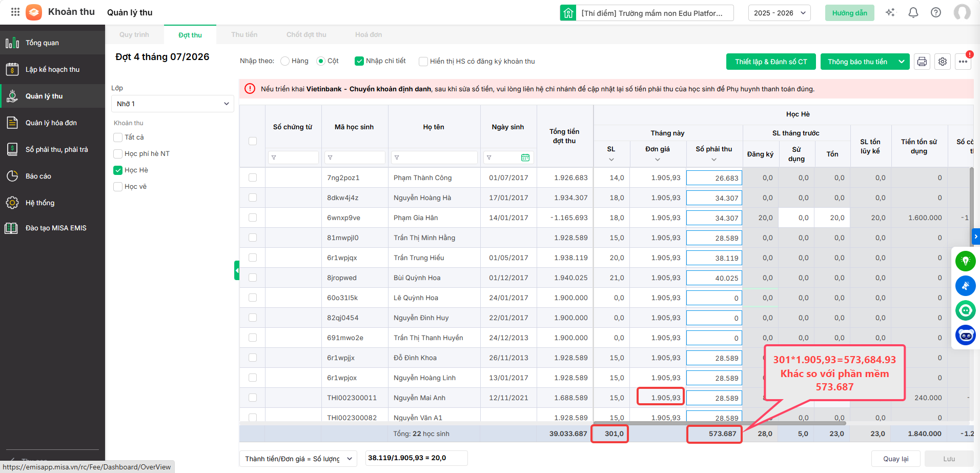The image size is (980, 473).
Task: Select the Hàng radio option
Action: 285,61
